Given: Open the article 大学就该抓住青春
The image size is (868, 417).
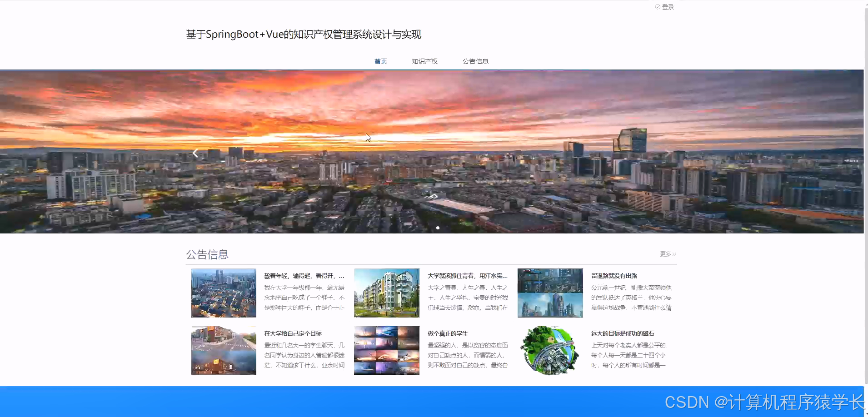Looking at the screenshot, I should tap(468, 275).
